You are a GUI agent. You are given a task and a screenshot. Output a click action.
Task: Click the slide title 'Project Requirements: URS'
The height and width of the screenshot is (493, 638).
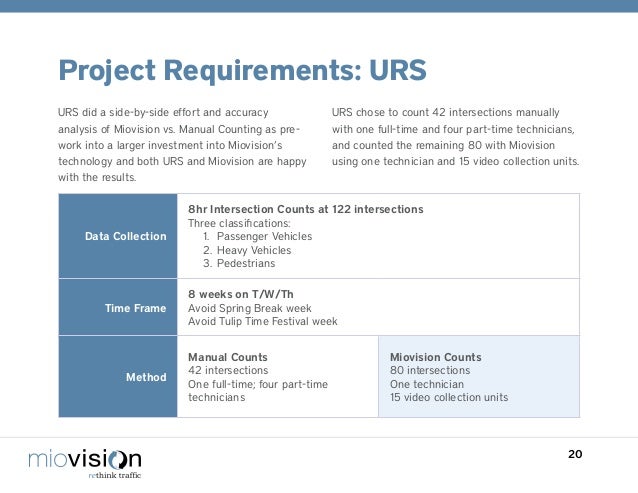click(243, 70)
